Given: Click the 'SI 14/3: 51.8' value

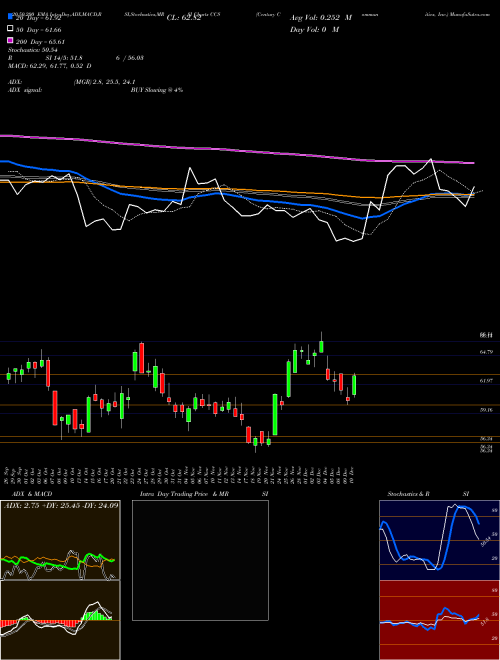Looking at the screenshot, I should click(64, 58).
